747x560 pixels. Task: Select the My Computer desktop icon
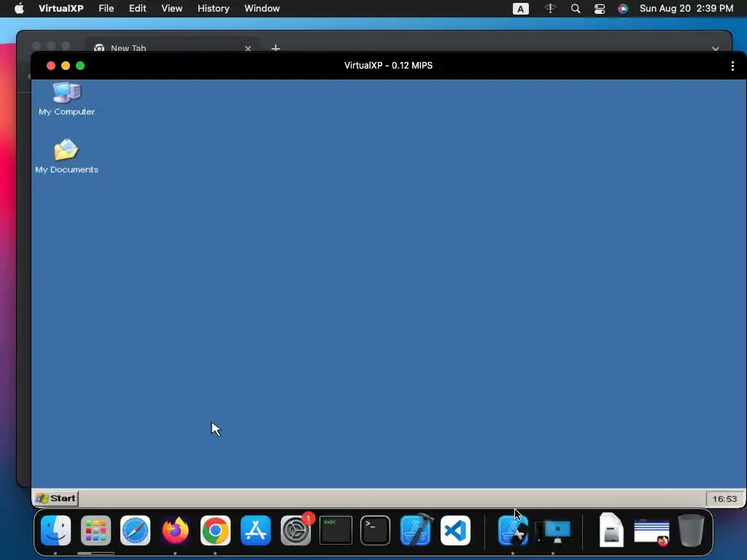66,98
